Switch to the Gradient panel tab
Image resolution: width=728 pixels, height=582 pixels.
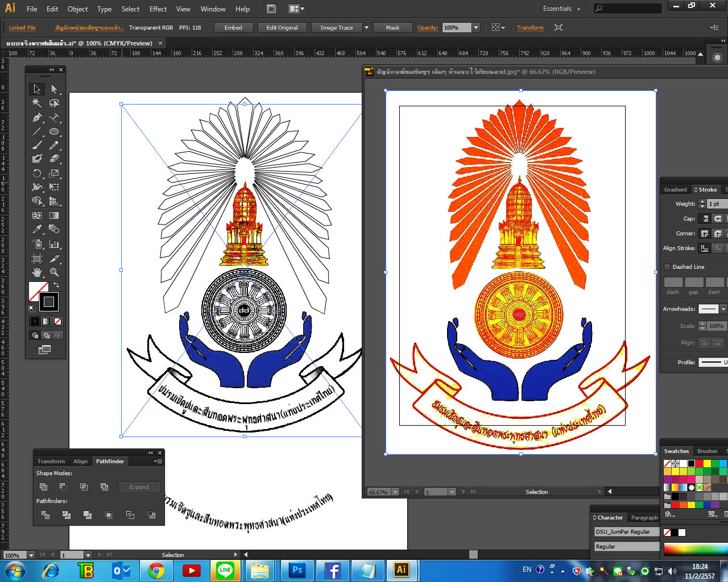(x=675, y=190)
